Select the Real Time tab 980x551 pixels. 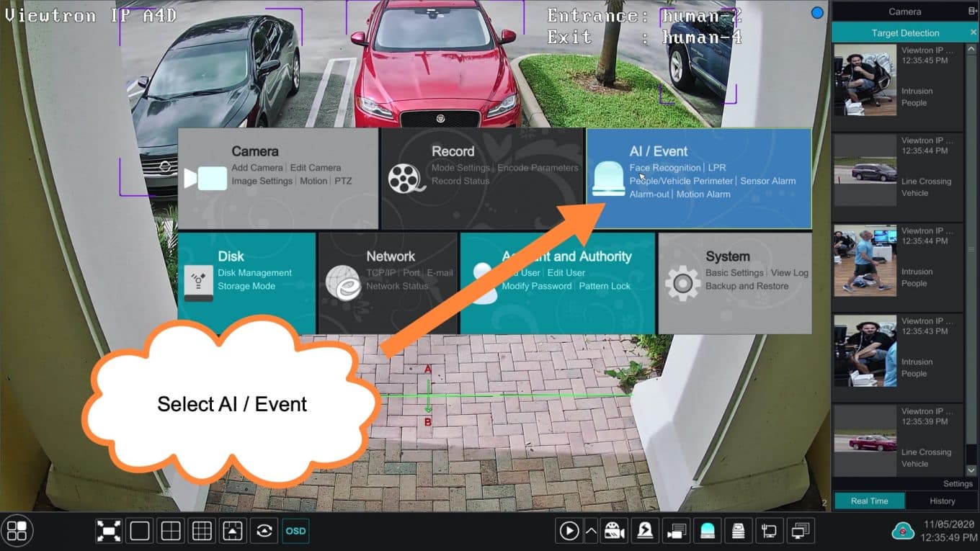[x=869, y=501]
